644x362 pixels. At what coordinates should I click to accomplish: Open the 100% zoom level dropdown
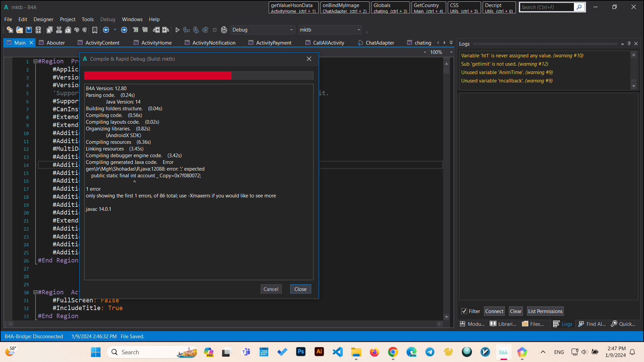[451, 52]
